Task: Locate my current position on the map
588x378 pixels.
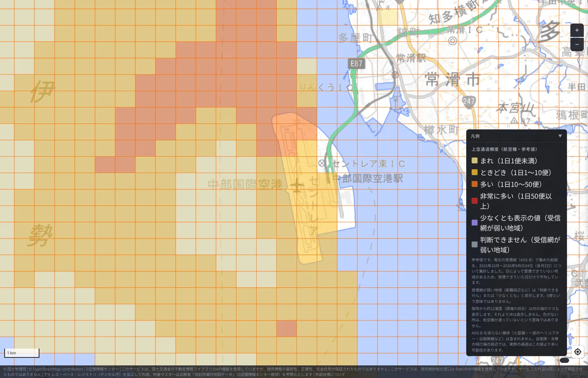Action: pos(577,352)
